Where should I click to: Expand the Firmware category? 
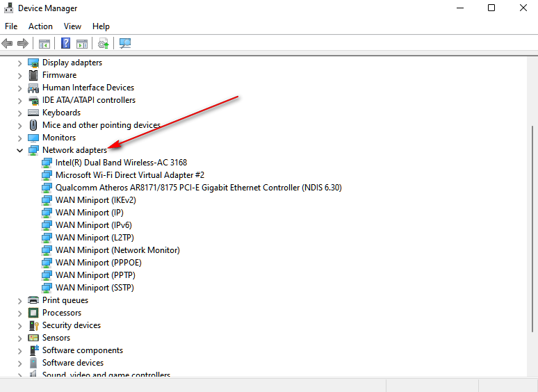(x=20, y=76)
